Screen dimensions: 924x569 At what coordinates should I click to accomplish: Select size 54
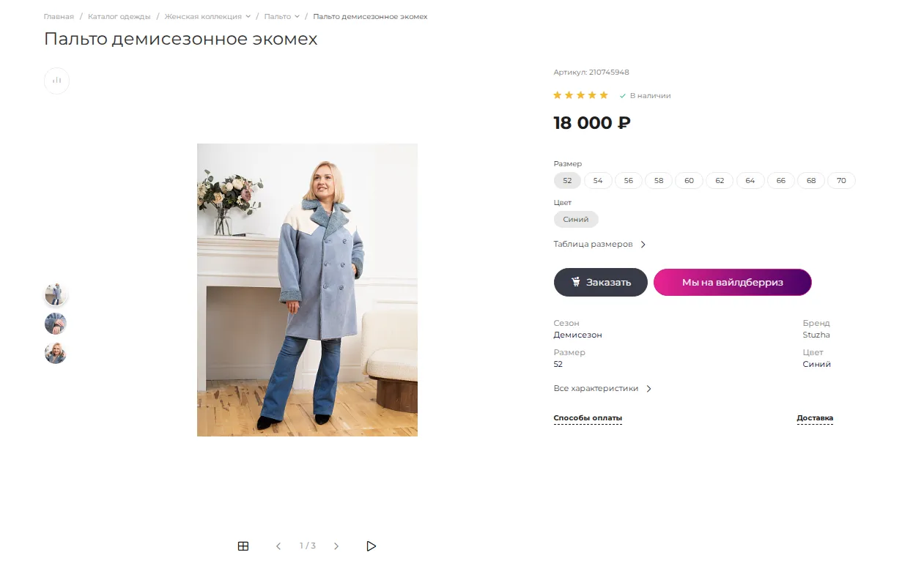coord(598,181)
